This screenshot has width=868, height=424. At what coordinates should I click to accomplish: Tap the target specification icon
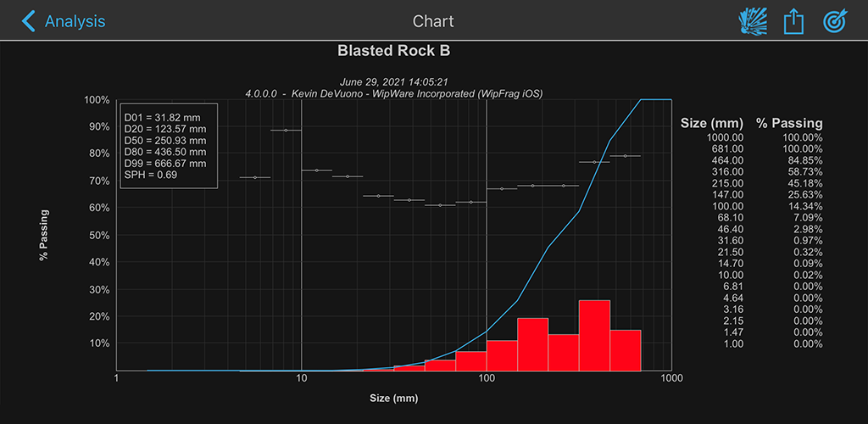pos(834,21)
